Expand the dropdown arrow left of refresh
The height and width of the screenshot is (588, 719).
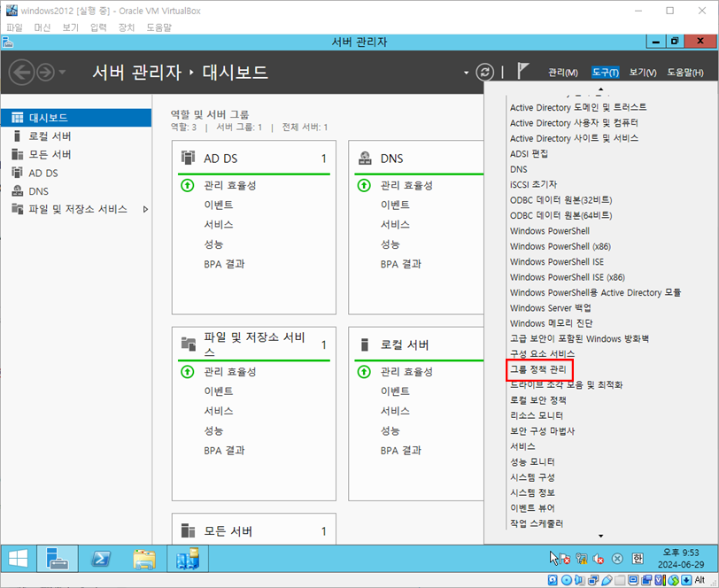[467, 73]
